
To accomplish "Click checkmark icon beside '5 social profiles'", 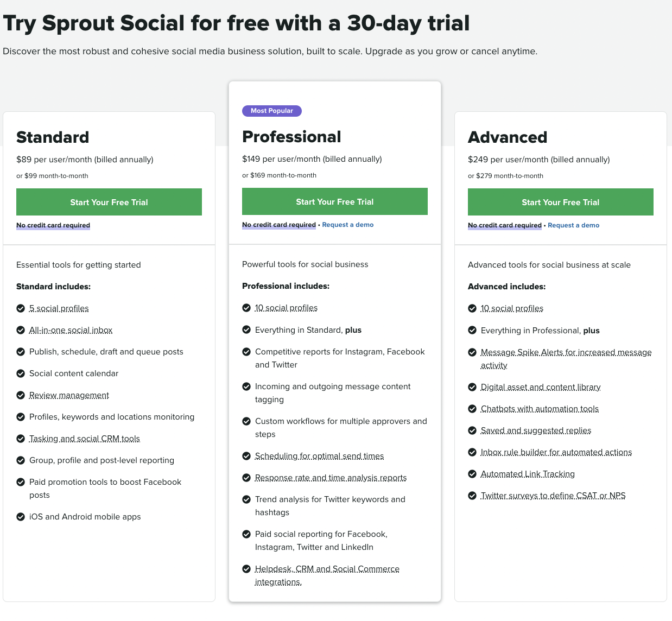I will tap(21, 308).
